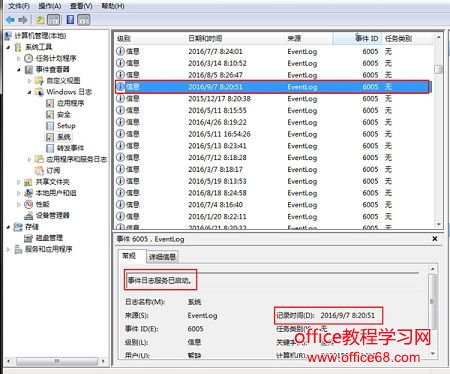Click the Forward arrow toolbar icon
Image resolution: width=450 pixels, height=374 pixels.
coord(23,20)
